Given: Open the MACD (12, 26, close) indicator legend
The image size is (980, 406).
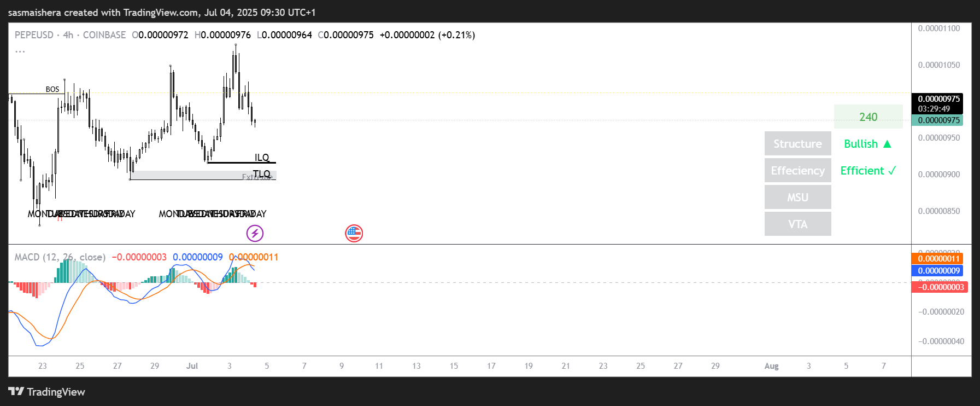Looking at the screenshot, I should click(x=60, y=257).
